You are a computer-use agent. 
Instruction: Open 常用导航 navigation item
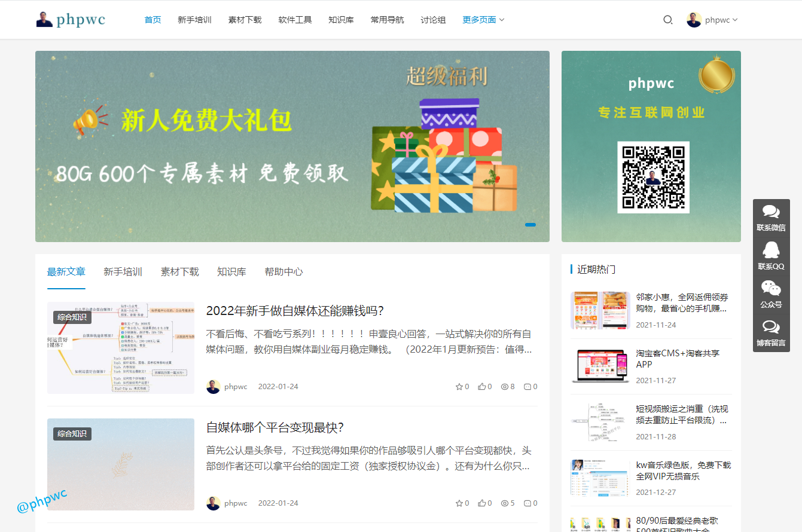coord(387,20)
